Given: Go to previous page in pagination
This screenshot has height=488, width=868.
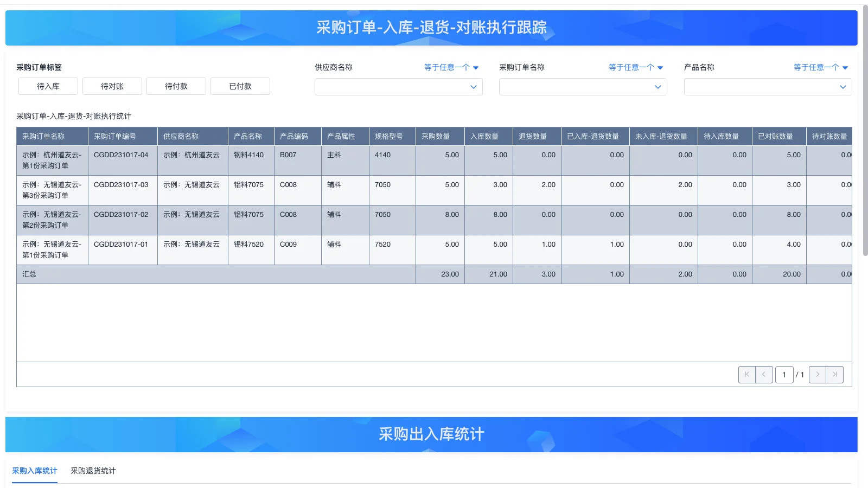Looking at the screenshot, I should point(764,375).
